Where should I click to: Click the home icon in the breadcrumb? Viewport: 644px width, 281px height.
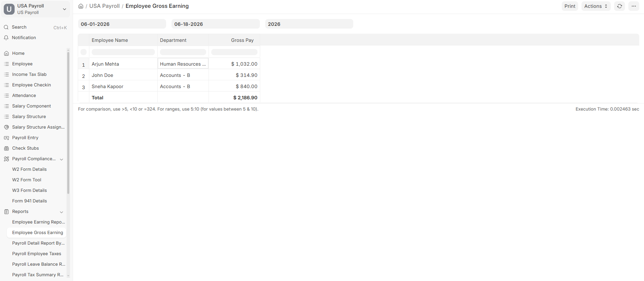coord(81,6)
